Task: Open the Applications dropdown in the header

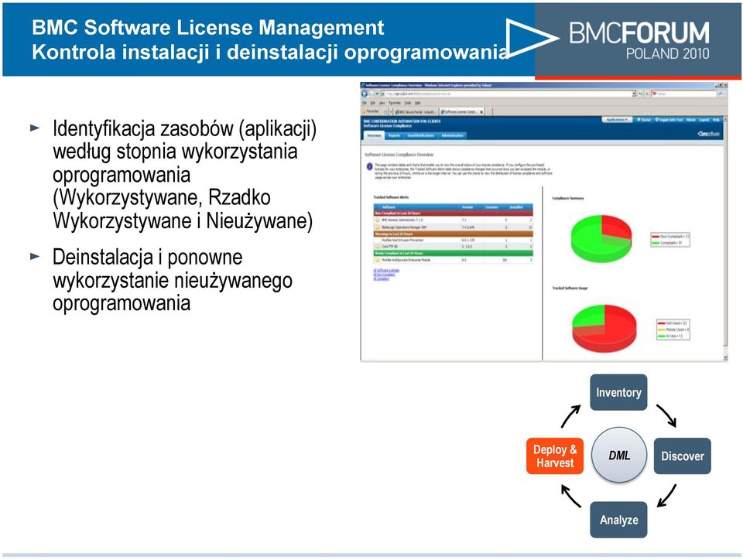Action: pyautogui.click(x=618, y=120)
